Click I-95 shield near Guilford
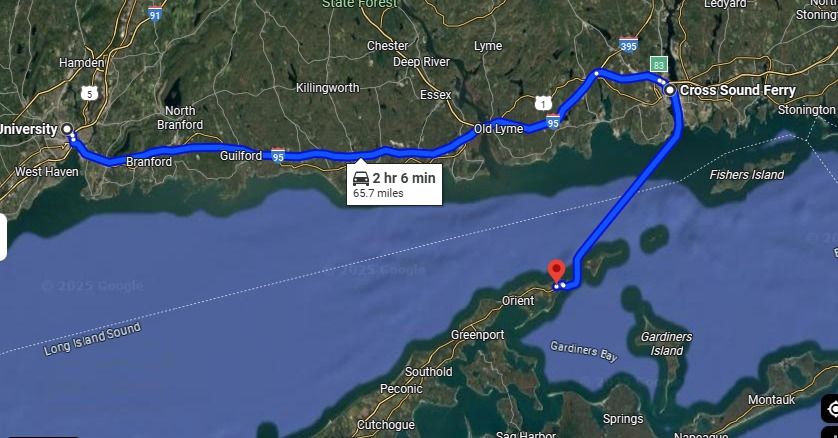This screenshot has width=838, height=438. point(278,155)
